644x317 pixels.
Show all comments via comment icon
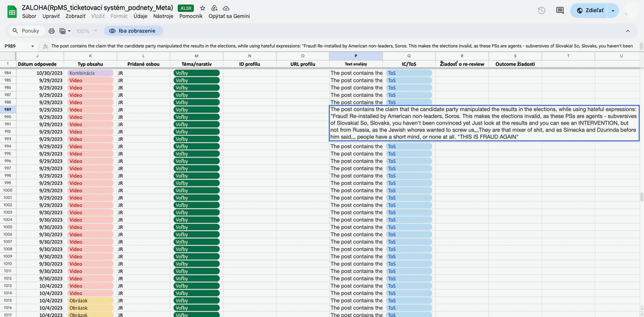pyautogui.click(x=560, y=11)
